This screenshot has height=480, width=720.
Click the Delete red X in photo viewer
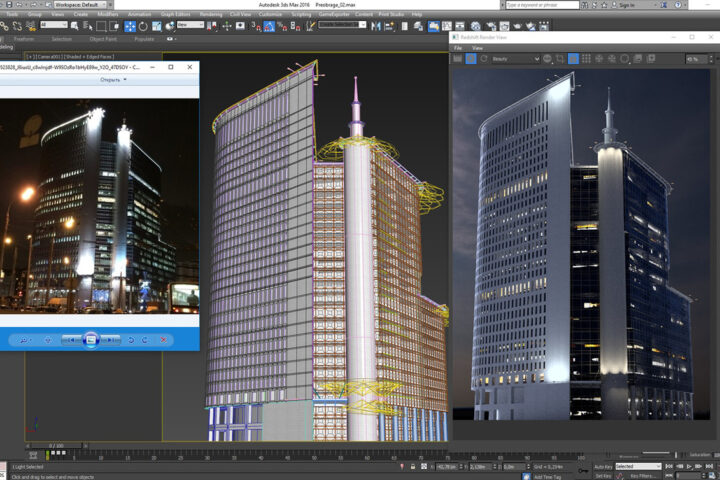[x=163, y=340]
